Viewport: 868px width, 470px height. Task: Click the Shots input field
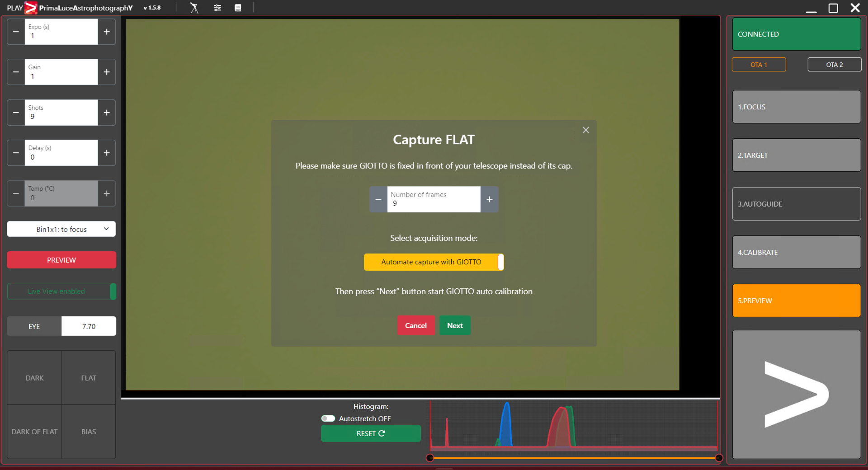pos(61,113)
